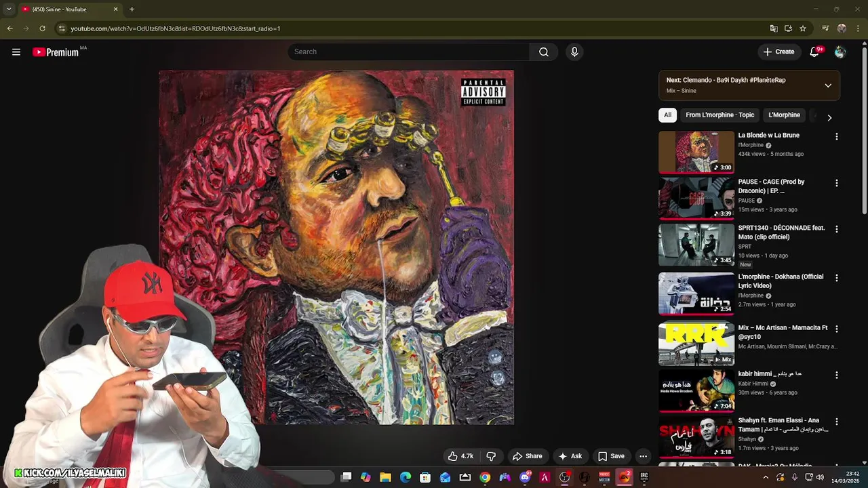Open the Kabir Himmi channel link
The image size is (868, 488).
[x=753, y=384]
